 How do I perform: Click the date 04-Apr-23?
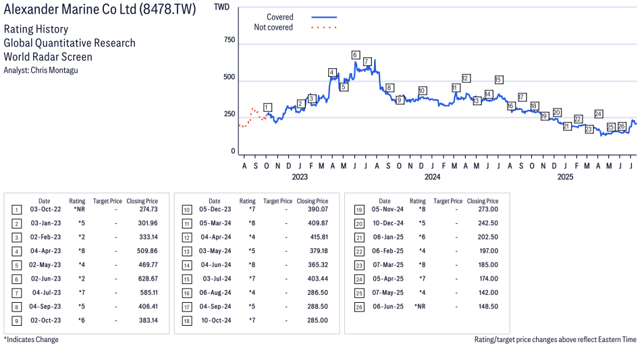(46, 251)
